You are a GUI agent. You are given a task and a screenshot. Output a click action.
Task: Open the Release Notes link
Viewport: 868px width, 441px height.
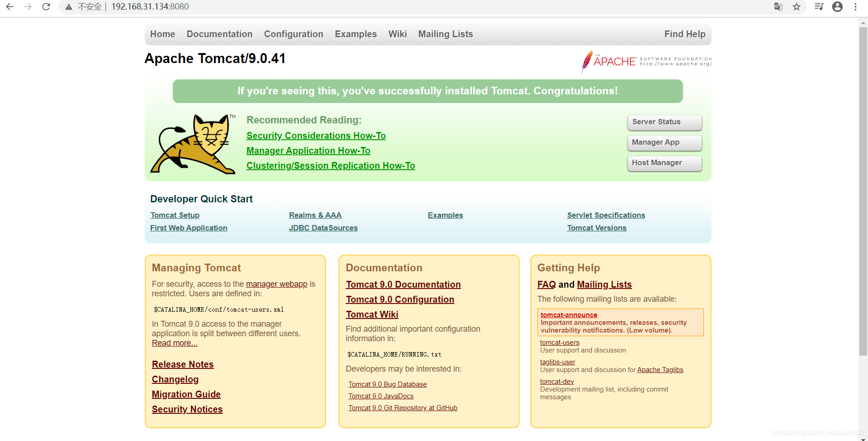pyautogui.click(x=183, y=364)
